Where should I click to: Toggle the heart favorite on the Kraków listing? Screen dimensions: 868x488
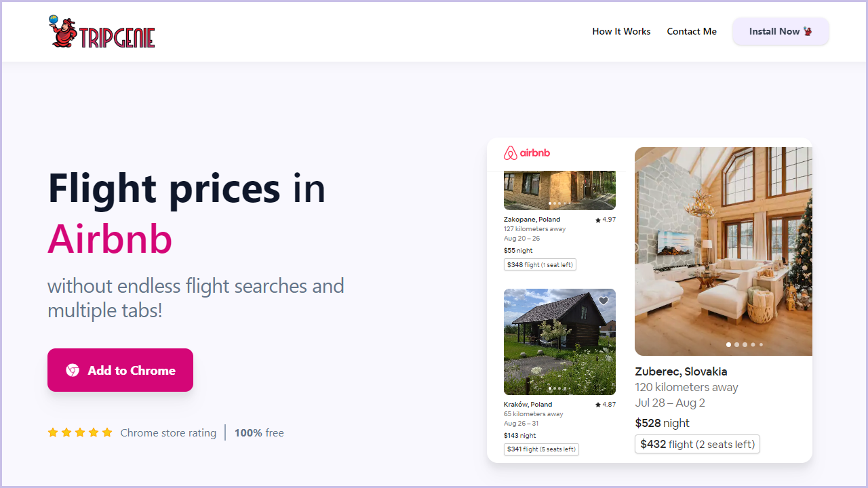click(x=603, y=300)
